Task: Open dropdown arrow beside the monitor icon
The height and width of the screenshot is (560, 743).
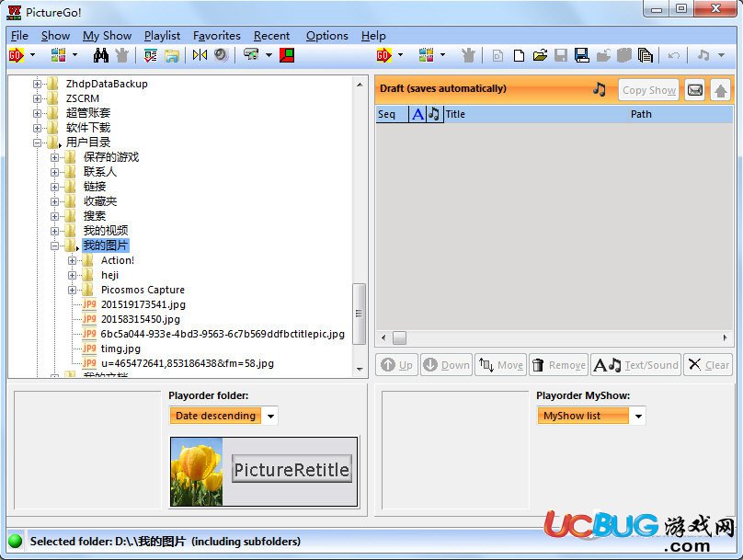Action: [x=269, y=55]
